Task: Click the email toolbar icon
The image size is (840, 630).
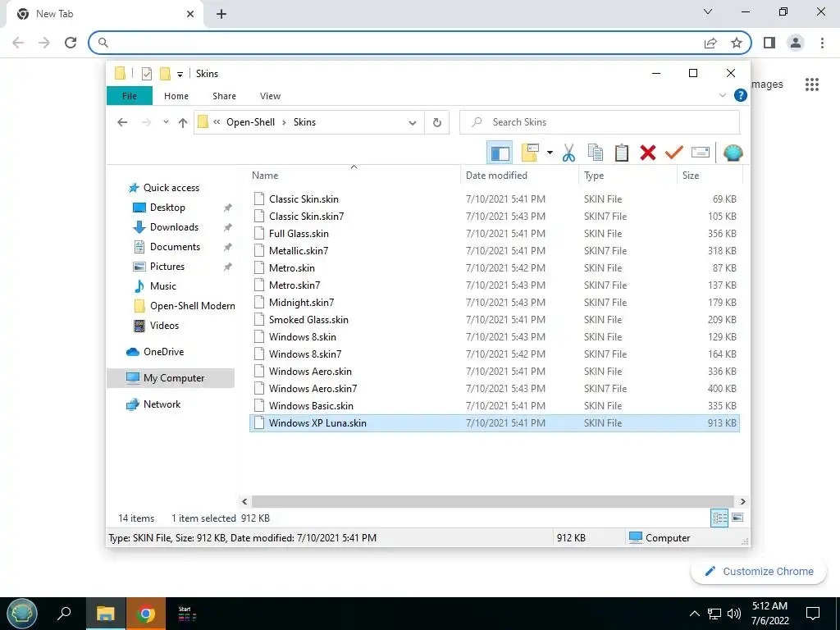Action: point(701,153)
